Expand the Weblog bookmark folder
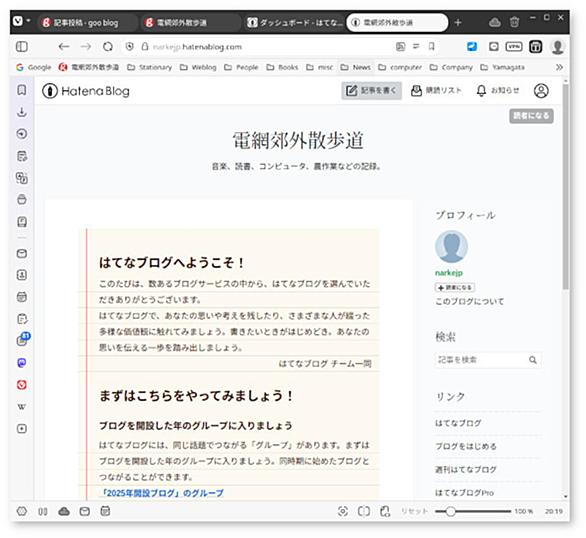The height and width of the screenshot is (538, 586). click(198, 67)
